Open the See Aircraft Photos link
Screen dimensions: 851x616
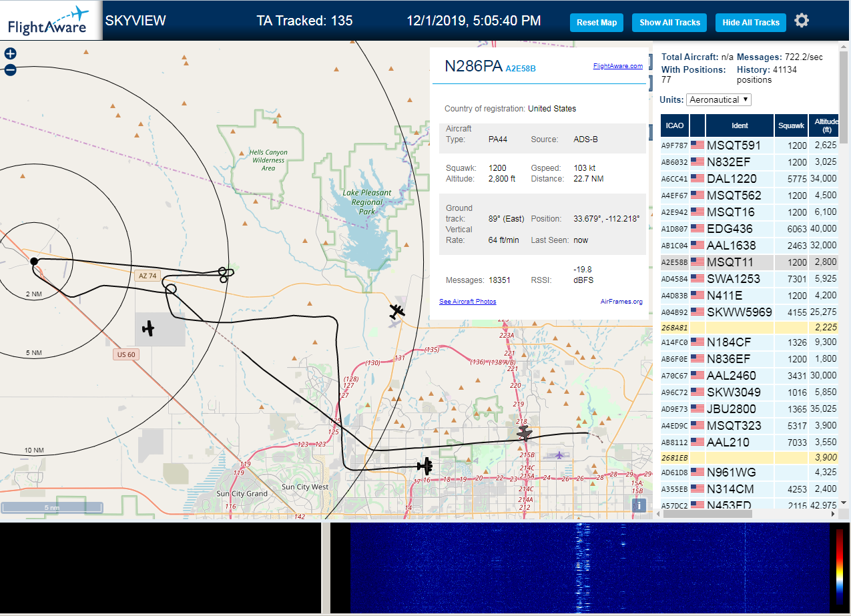click(x=467, y=302)
